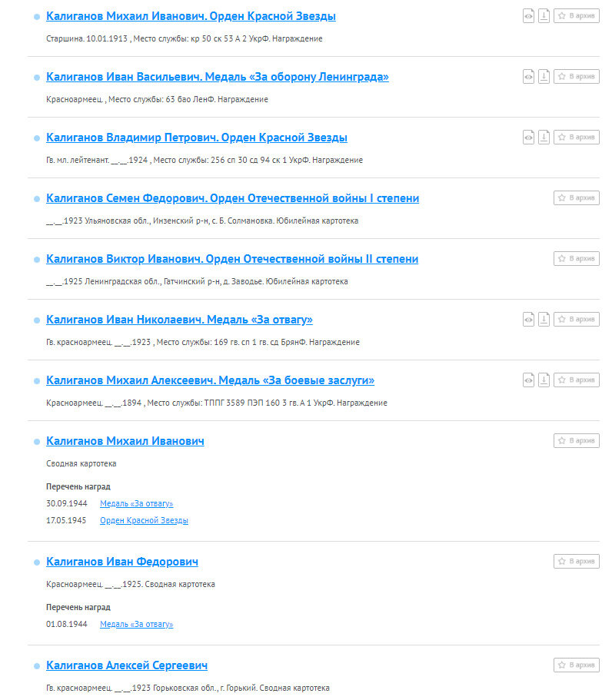Image resolution: width=612 pixels, height=700 pixels.
Task: Open Калиганов Михаил Иванович. Орден Красной Звезды link
Action: point(191,16)
